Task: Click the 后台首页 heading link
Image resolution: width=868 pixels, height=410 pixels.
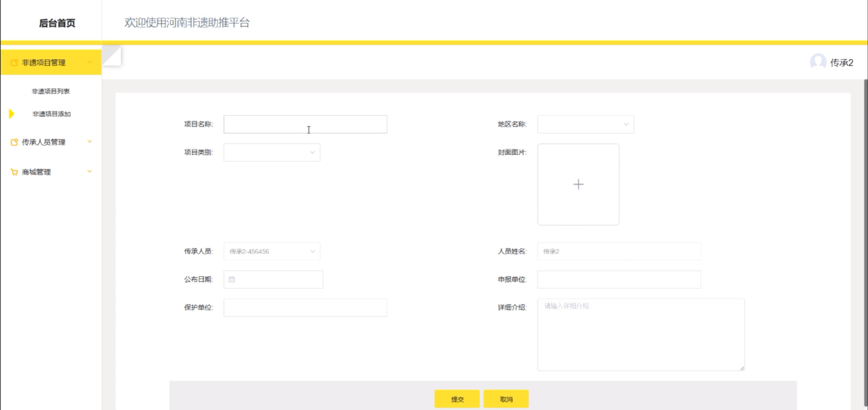Action: (x=57, y=23)
